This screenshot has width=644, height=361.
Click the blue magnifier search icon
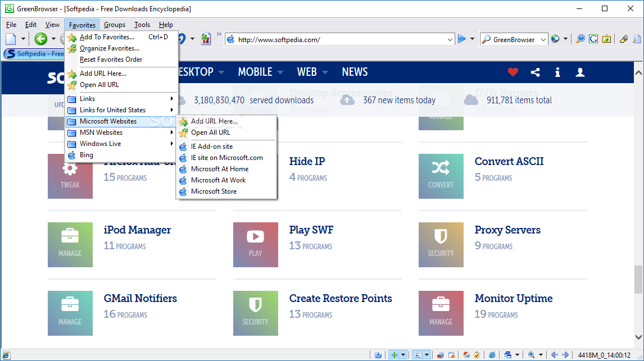(x=580, y=39)
